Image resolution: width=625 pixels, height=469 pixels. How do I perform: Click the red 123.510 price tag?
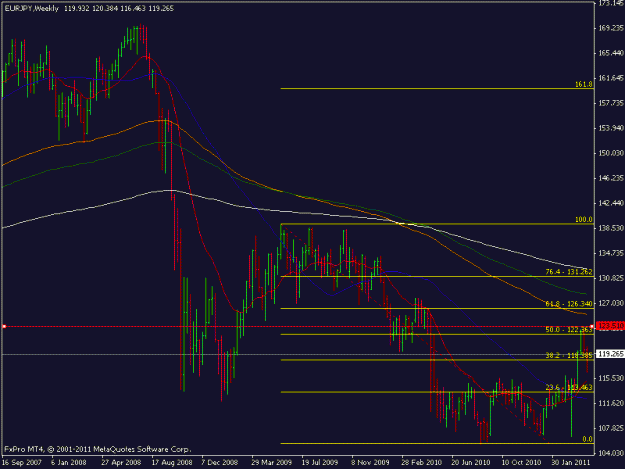point(610,326)
